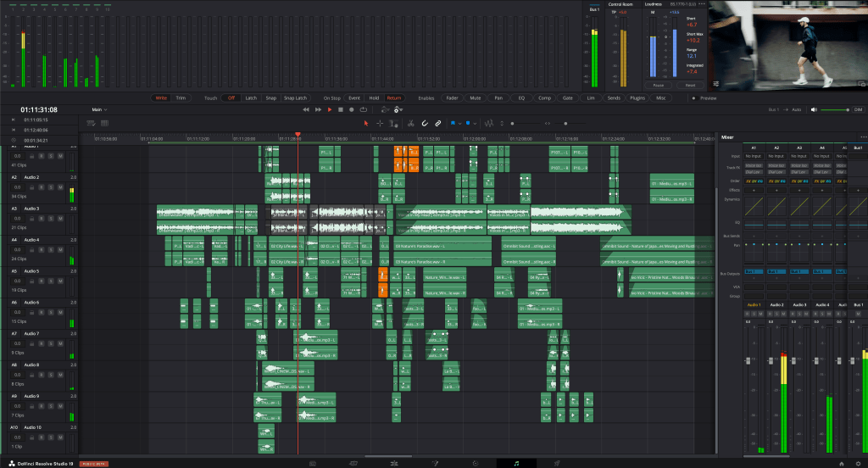Toggle the automation Preview switch
The image size is (868, 468).
pyautogui.click(x=694, y=98)
